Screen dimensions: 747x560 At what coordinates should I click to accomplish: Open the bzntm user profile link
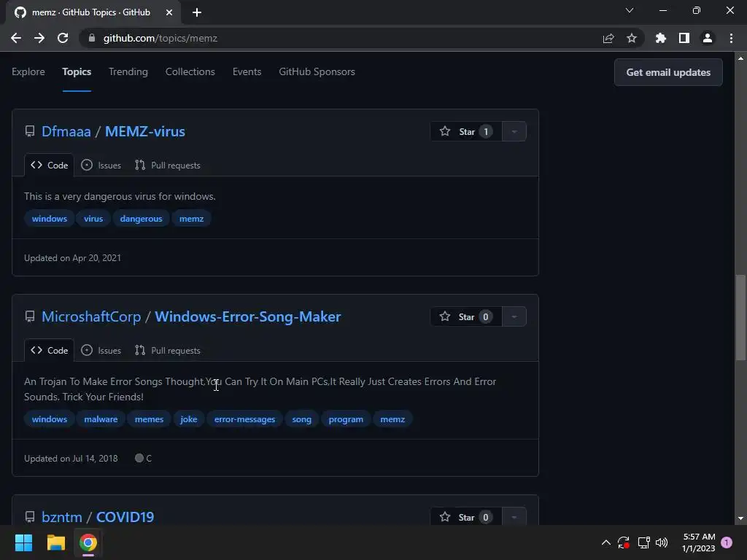[x=62, y=517]
